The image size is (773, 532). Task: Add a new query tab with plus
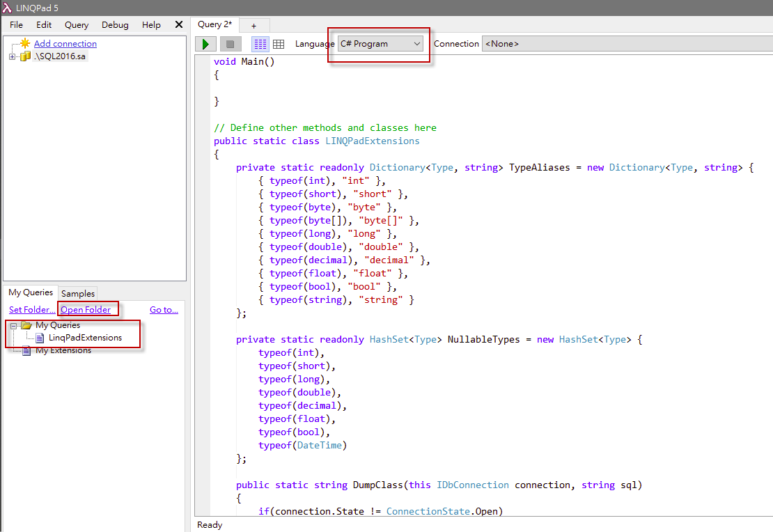(254, 26)
